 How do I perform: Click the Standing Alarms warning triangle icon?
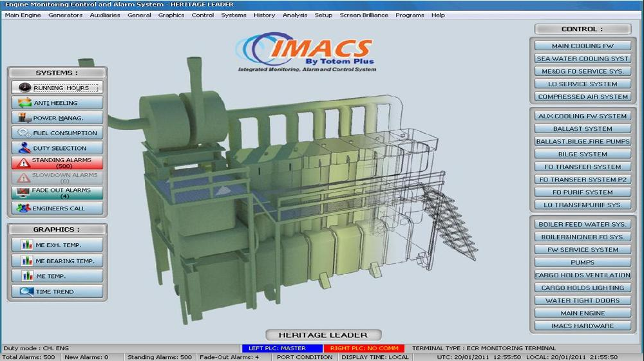click(24, 163)
